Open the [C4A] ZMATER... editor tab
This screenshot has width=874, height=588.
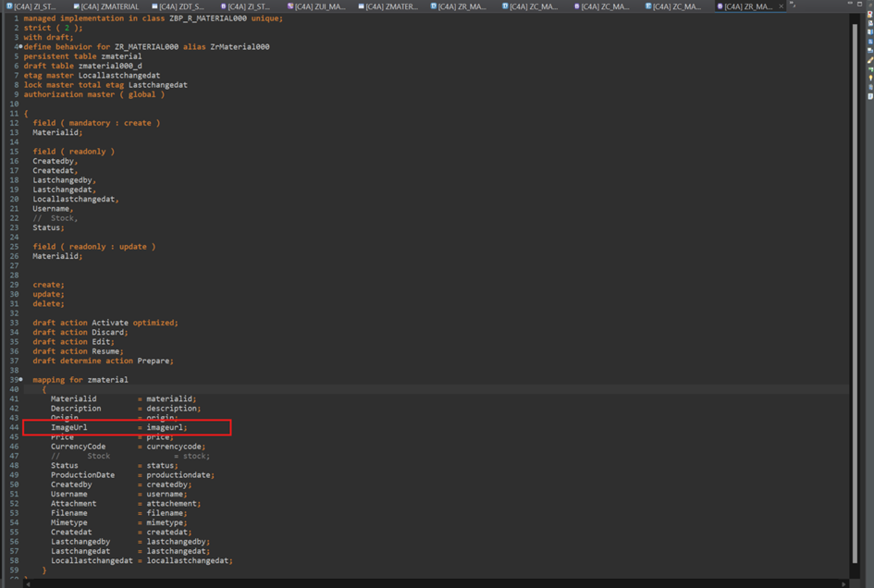pyautogui.click(x=388, y=6)
